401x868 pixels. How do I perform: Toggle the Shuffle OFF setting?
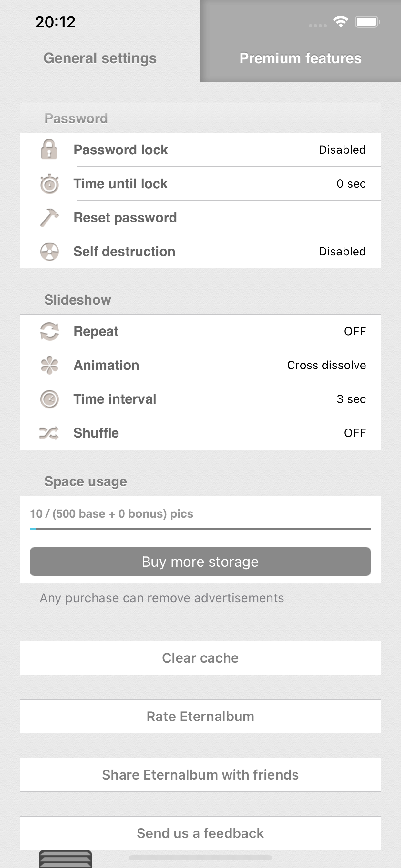click(x=355, y=433)
